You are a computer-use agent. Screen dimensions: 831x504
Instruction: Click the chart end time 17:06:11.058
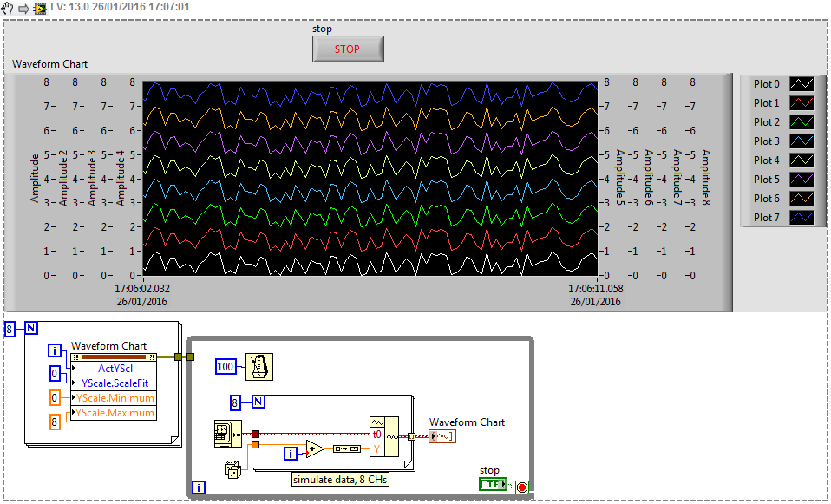click(x=596, y=289)
